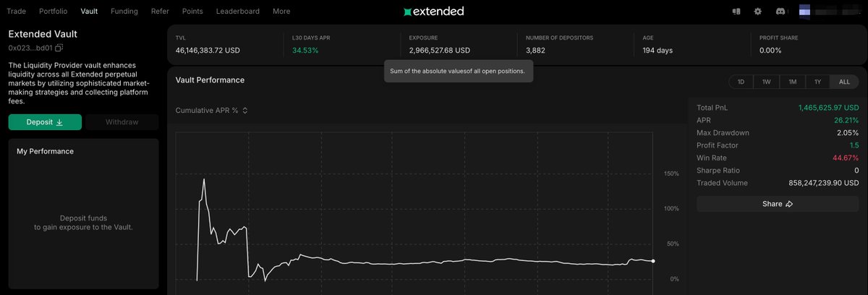Click the Win Rate 44.67% value

846,158
